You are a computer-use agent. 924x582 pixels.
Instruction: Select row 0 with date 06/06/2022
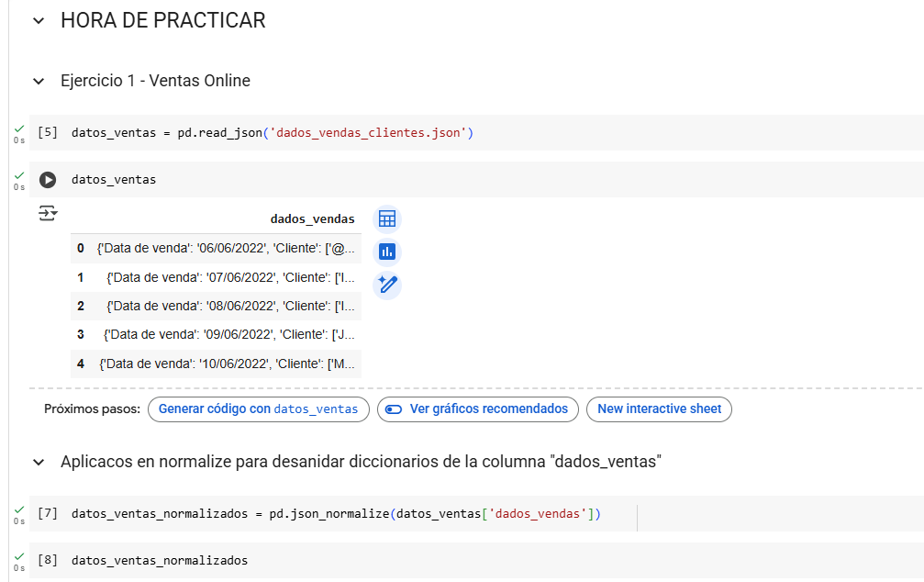point(216,248)
